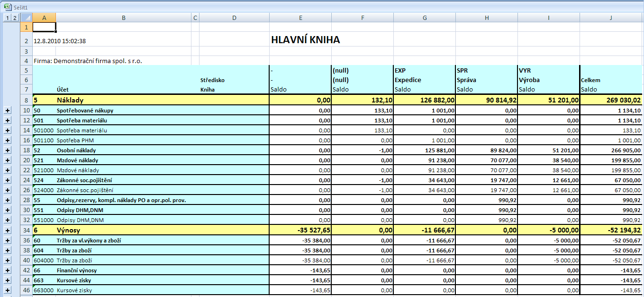Expand the group at row 14 account 501000
Viewport: 644px width, 297px height.
pyautogui.click(x=7, y=130)
